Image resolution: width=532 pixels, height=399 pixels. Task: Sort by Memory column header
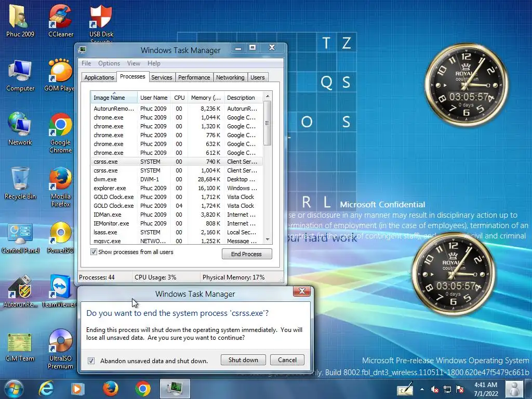pos(206,98)
